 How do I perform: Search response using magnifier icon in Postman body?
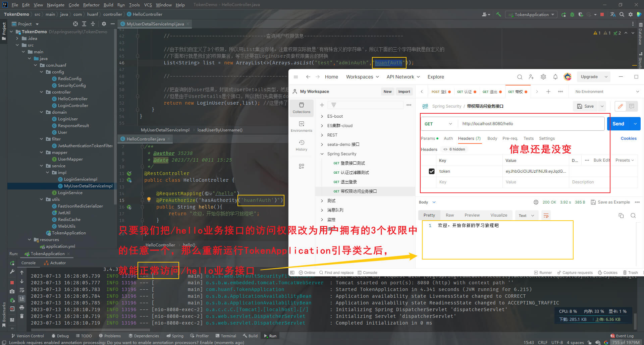tap(633, 215)
